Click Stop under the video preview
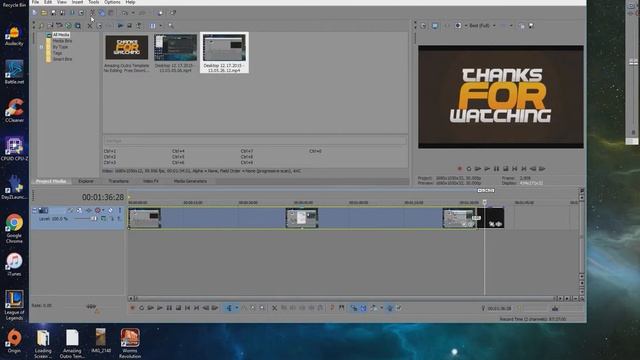This screenshot has width=640, height=360. click(x=506, y=169)
